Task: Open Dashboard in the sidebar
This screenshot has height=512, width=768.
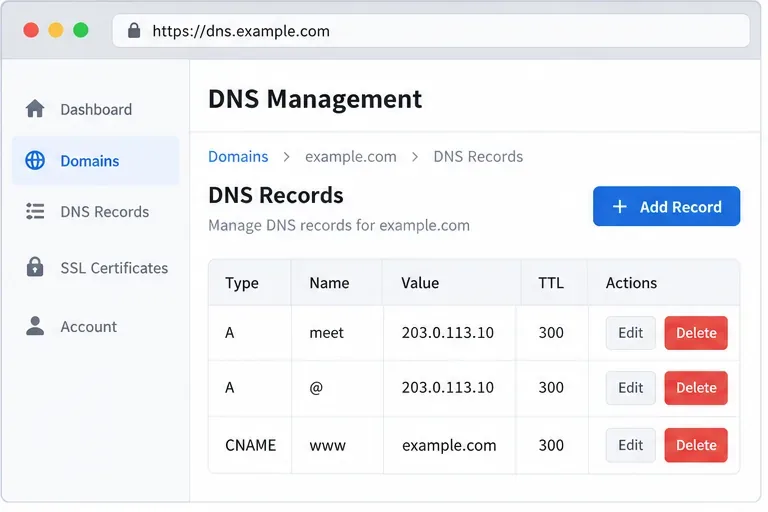Action: [96, 109]
